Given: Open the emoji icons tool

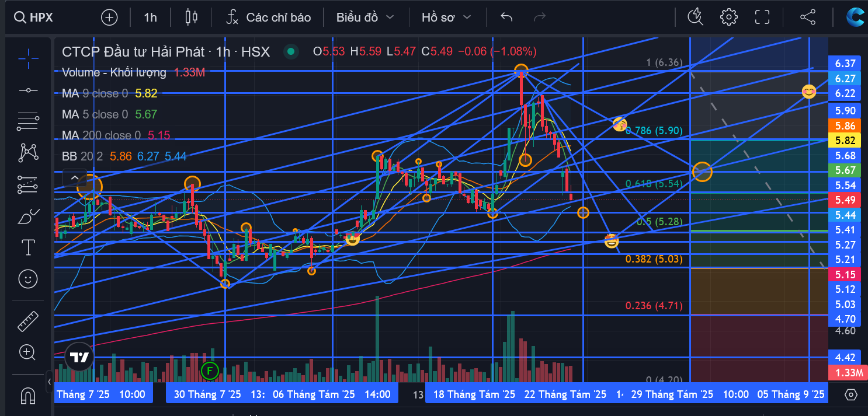Looking at the screenshot, I should [x=28, y=279].
